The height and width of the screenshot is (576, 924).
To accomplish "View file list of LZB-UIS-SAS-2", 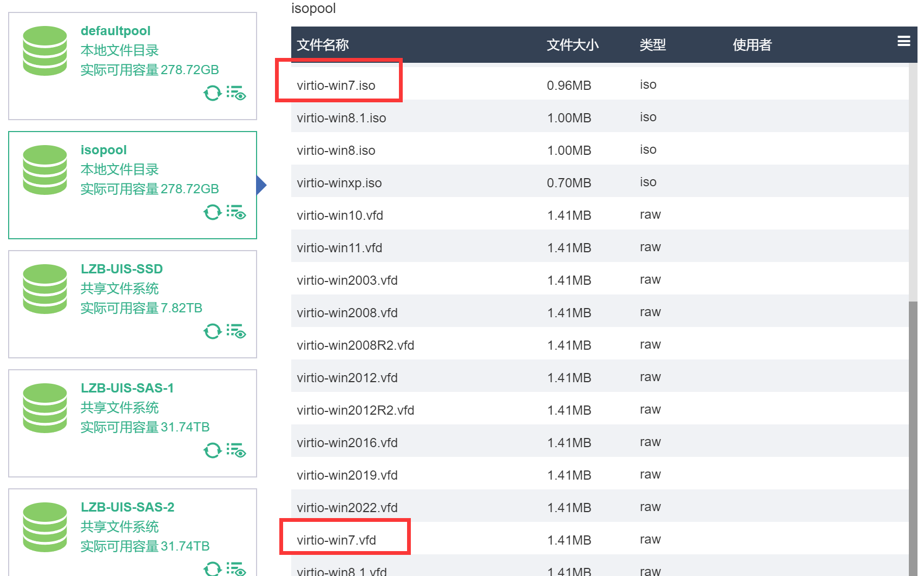I will click(237, 568).
